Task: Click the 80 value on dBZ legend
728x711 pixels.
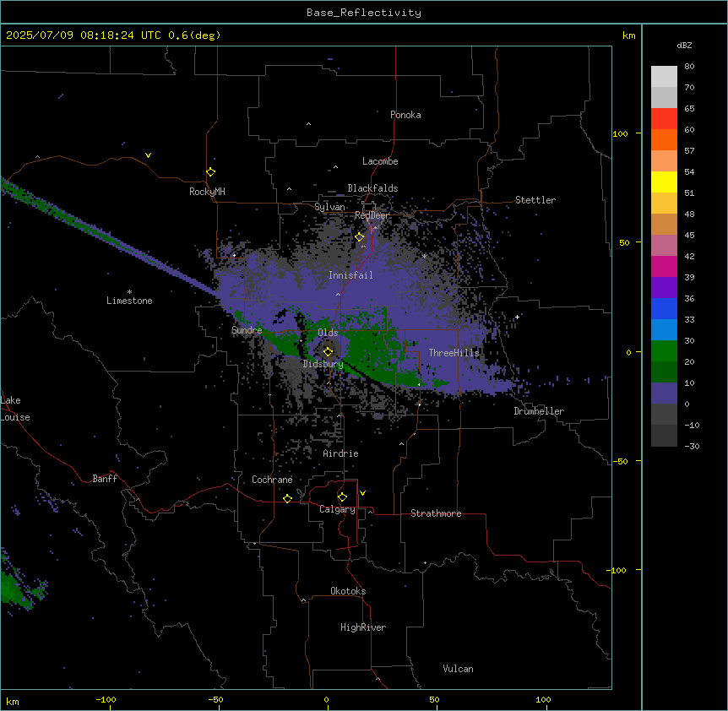Action: [x=689, y=67]
